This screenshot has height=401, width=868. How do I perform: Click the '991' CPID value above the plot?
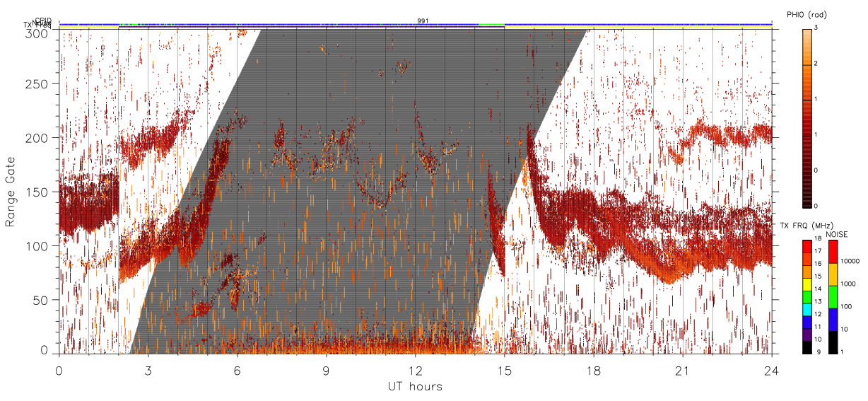tap(423, 21)
